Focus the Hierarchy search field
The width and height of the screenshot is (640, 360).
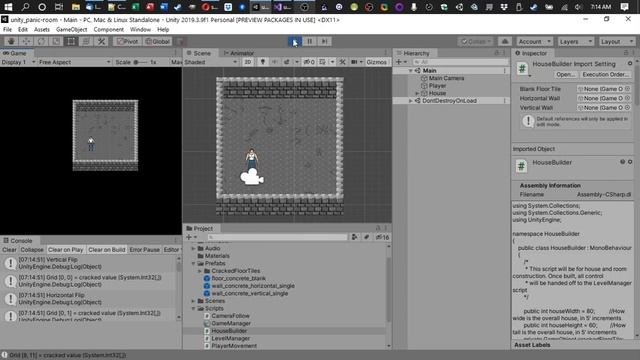pyautogui.click(x=461, y=62)
